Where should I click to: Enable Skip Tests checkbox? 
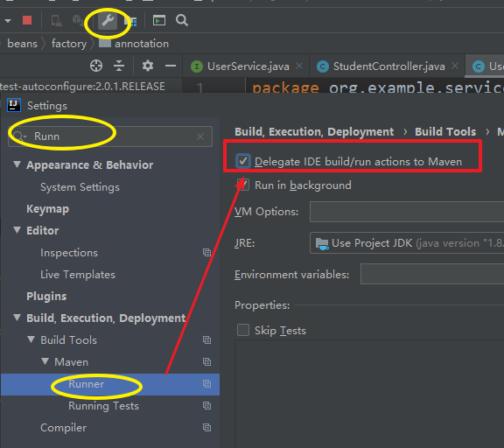click(243, 330)
